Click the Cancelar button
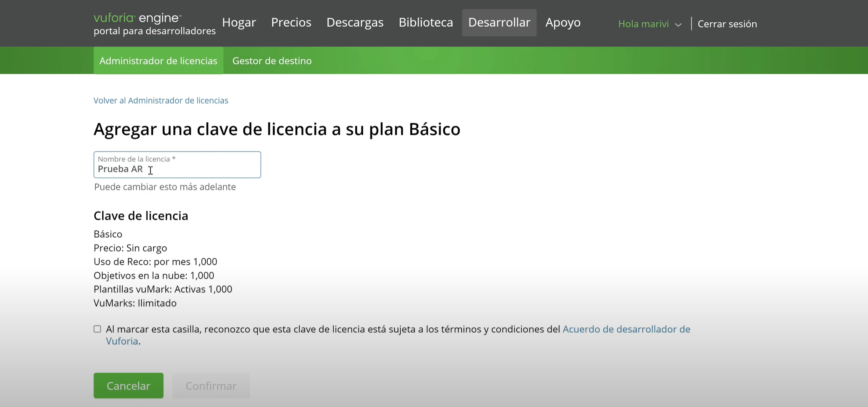Viewport: 868px width, 407px height. point(128,385)
